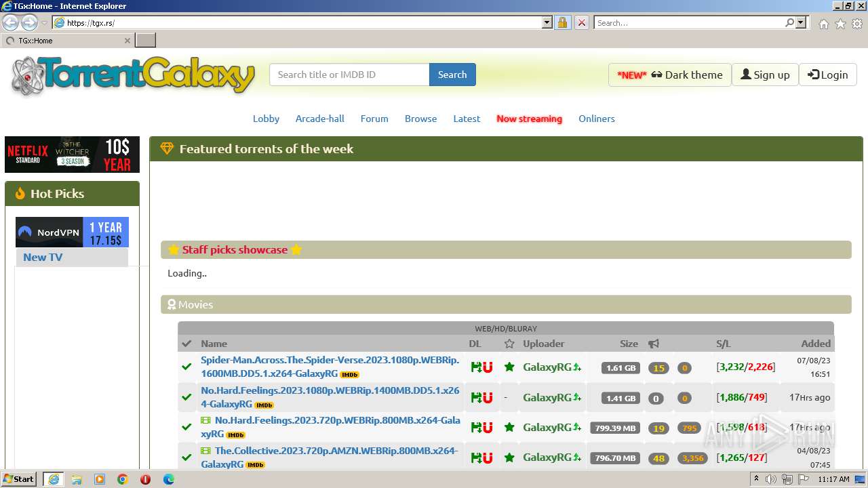Screen dimensions: 868x488
Task: Open IE Tools gear icon
Action: (857, 24)
